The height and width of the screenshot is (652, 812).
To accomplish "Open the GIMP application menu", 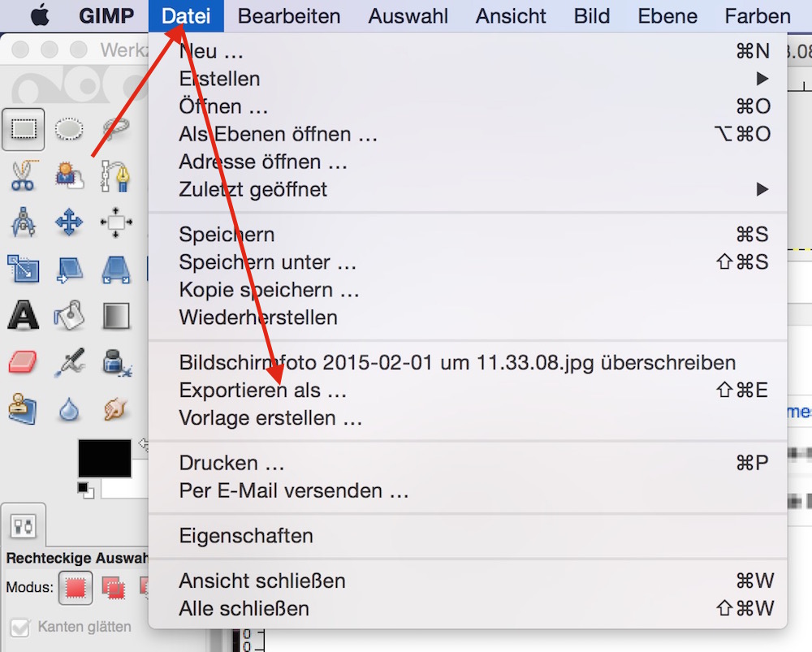I will coord(106,16).
